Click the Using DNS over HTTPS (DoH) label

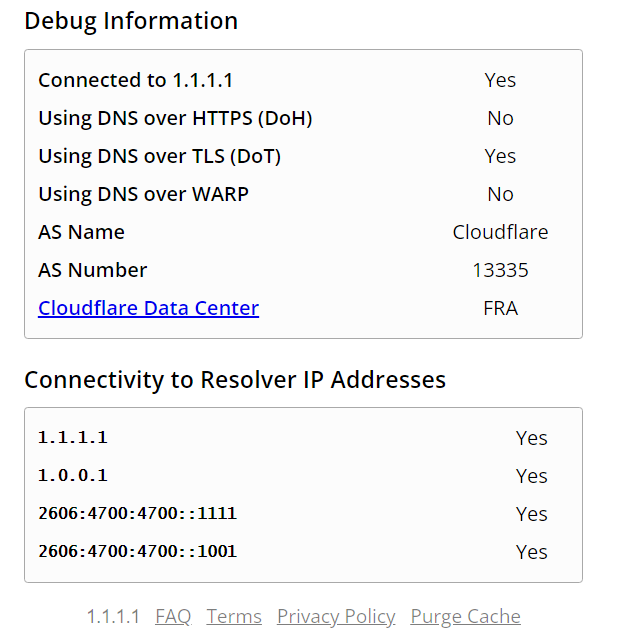click(x=175, y=118)
